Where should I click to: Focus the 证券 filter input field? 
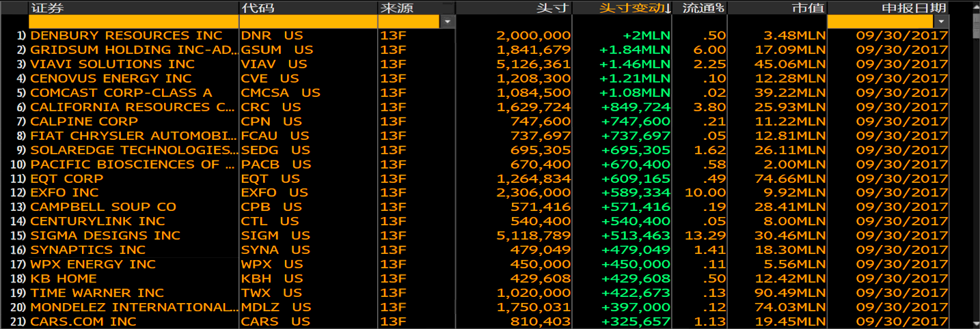133,22
